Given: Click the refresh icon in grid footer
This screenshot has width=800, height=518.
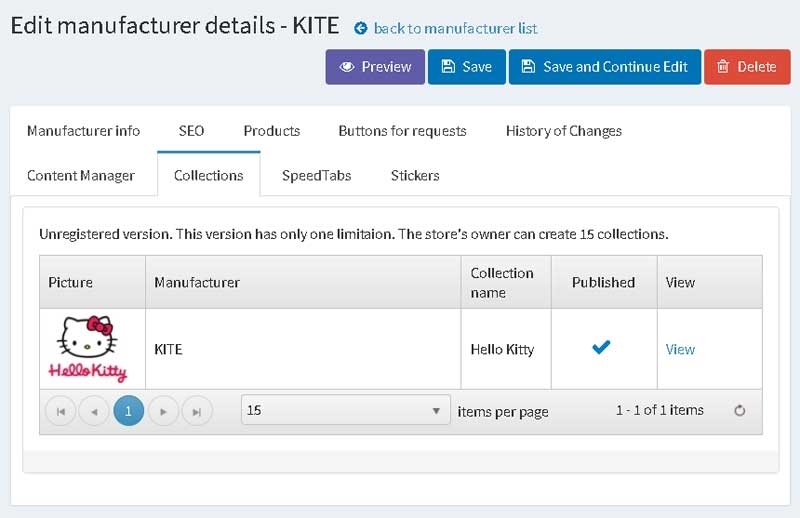Looking at the screenshot, I should tap(740, 411).
